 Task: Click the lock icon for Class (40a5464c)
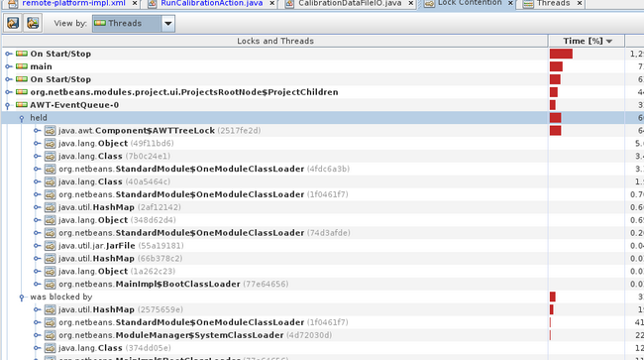(51, 181)
